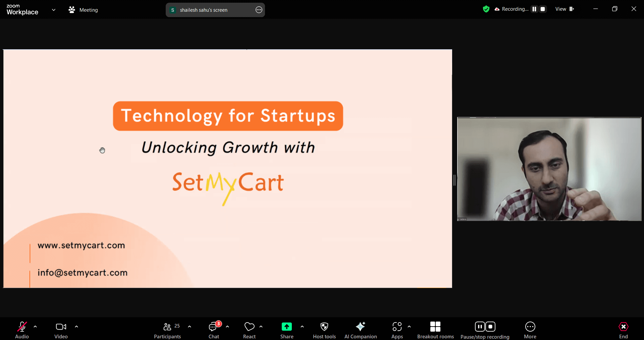Open the More options menu

530,330
